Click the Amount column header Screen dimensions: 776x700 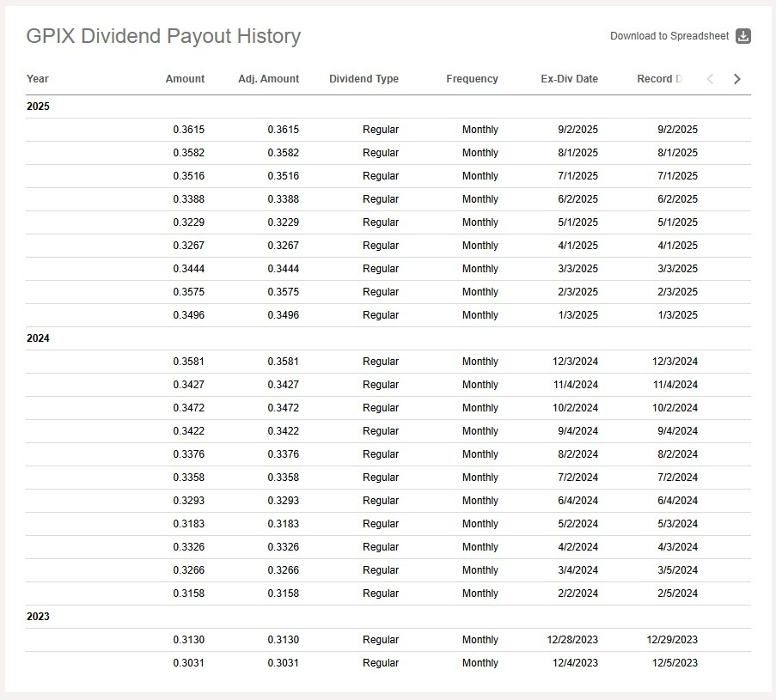tap(185, 79)
